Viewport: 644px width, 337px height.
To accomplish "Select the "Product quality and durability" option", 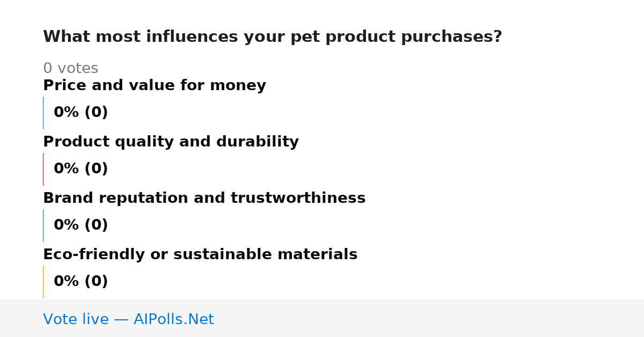I will tap(171, 142).
